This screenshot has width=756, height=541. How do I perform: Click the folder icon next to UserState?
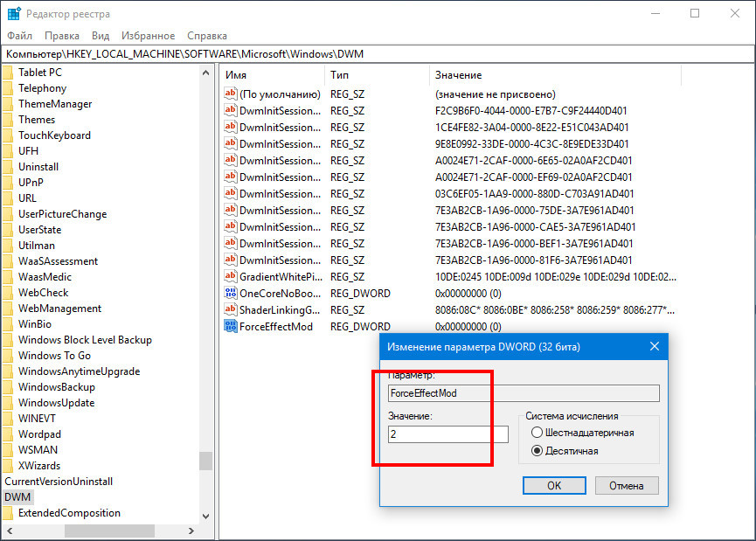[x=8, y=230]
